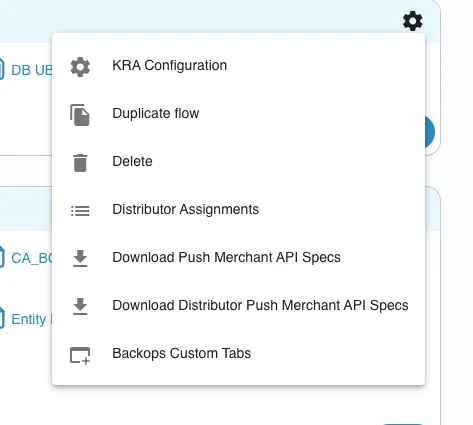
Task: Click the copy icon beside Duplicate flow
Action: point(80,115)
